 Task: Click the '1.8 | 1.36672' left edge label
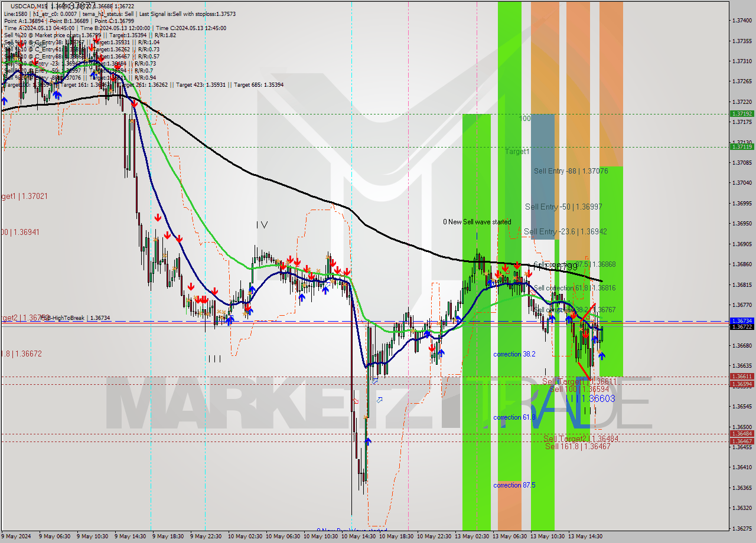21,354
